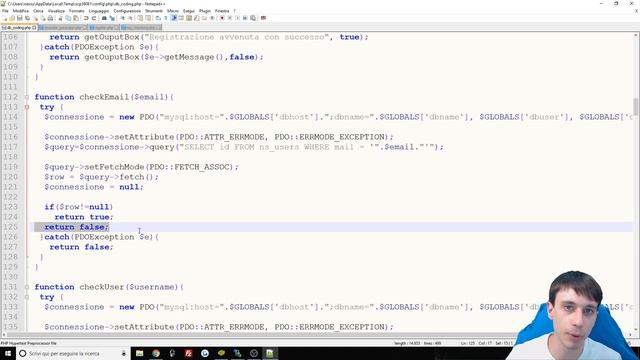
Task: Click '$connessione = null;' on line 121
Action: coord(94,187)
